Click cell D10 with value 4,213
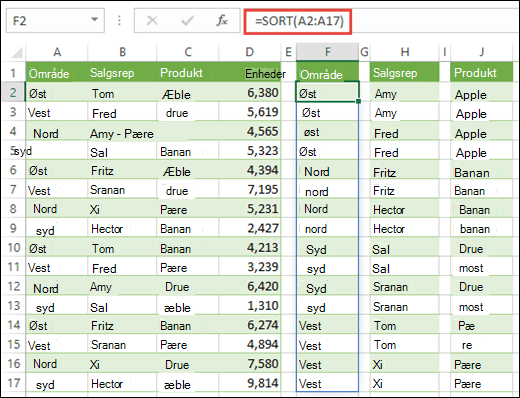Screen dimensions: 520x398 [250, 248]
